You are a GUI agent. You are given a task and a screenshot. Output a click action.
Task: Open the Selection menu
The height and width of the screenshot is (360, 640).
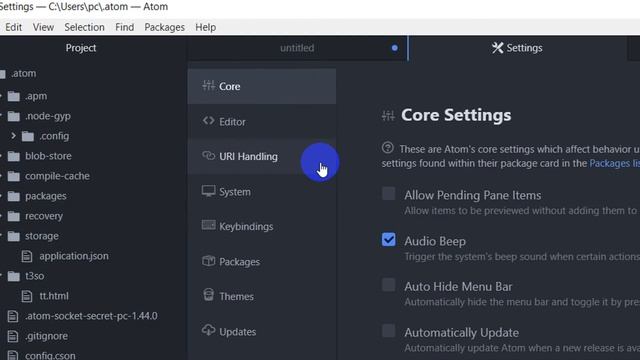coord(84,27)
